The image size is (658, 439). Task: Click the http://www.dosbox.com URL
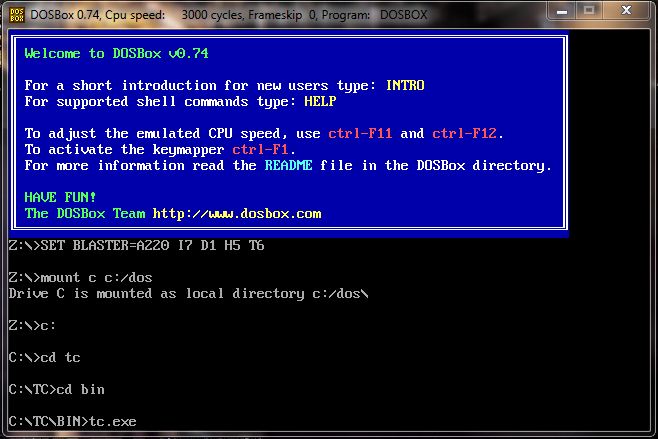[237, 214]
